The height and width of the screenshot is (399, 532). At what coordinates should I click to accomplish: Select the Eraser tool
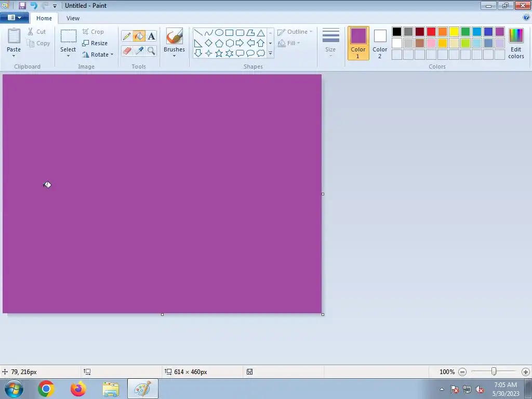pyautogui.click(x=127, y=51)
